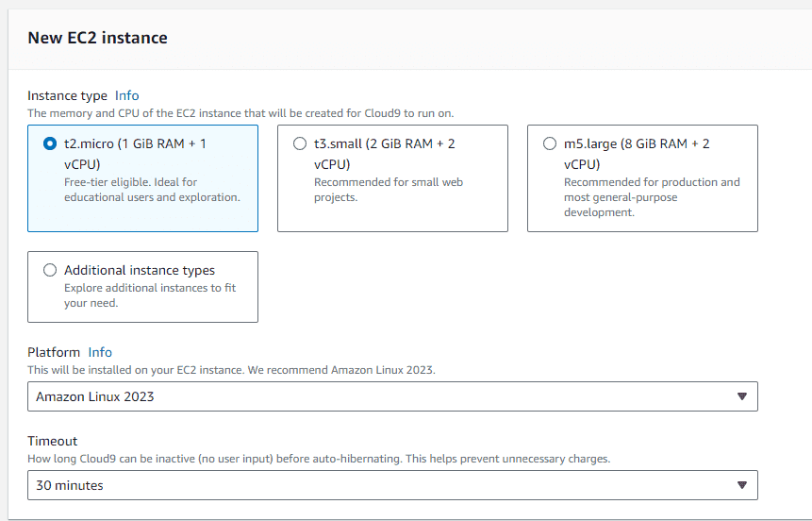
Task: Open Info link next to Instance type
Action: click(x=127, y=96)
